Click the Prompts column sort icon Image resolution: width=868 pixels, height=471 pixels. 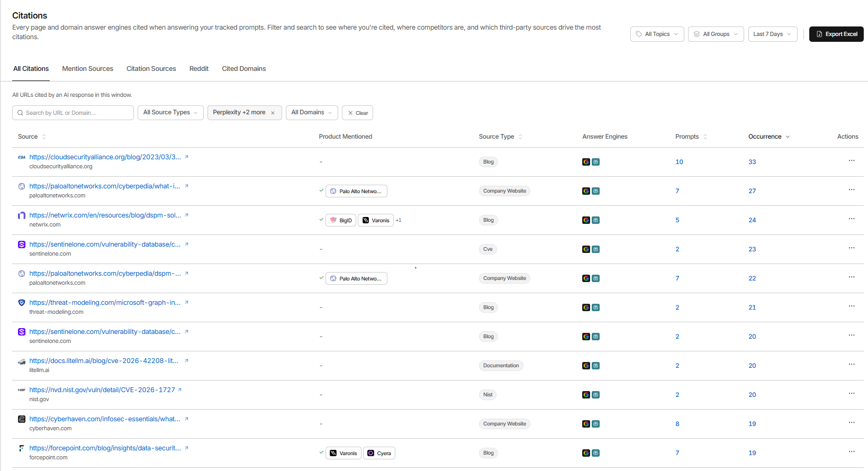click(x=705, y=137)
